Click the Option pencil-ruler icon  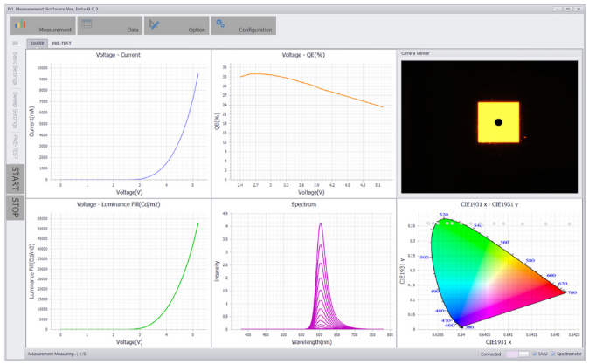(154, 24)
